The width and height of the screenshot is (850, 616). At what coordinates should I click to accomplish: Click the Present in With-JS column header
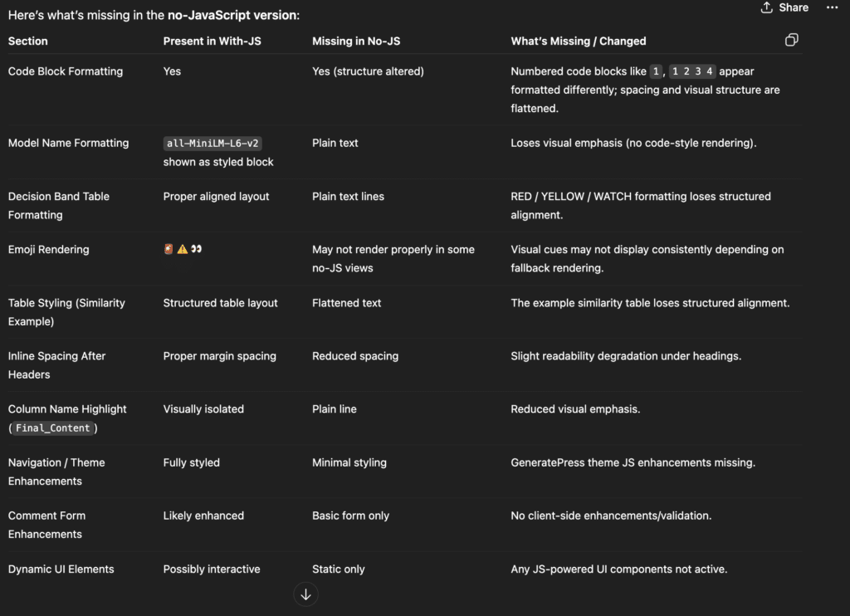pos(212,42)
